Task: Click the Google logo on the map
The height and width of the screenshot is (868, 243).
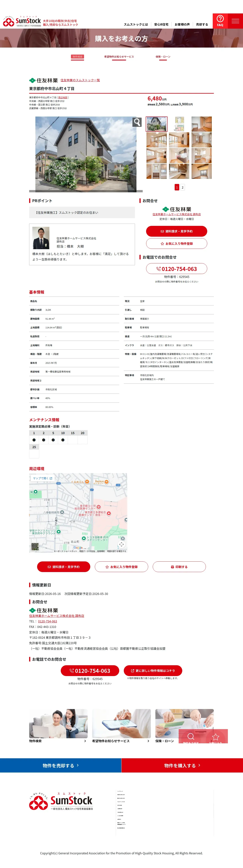Action: 78,548
